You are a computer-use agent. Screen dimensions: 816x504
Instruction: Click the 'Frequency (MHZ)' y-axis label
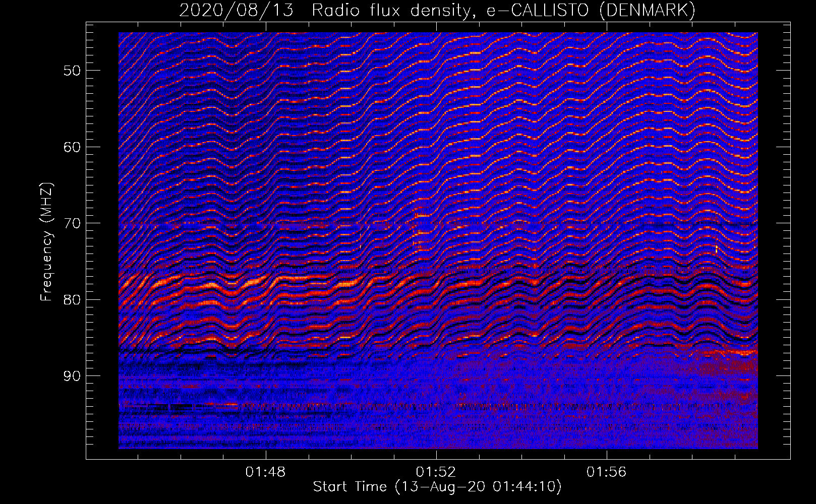point(46,242)
